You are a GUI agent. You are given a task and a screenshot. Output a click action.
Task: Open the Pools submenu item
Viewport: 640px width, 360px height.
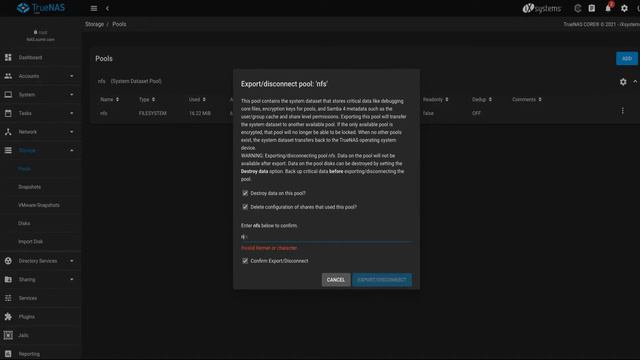tap(24, 169)
